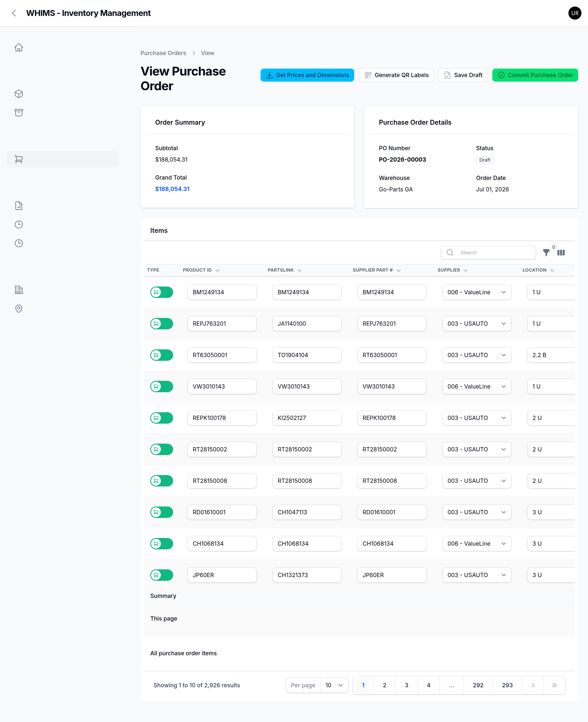
Task: Go to pagination page 3
Action: pos(406,685)
